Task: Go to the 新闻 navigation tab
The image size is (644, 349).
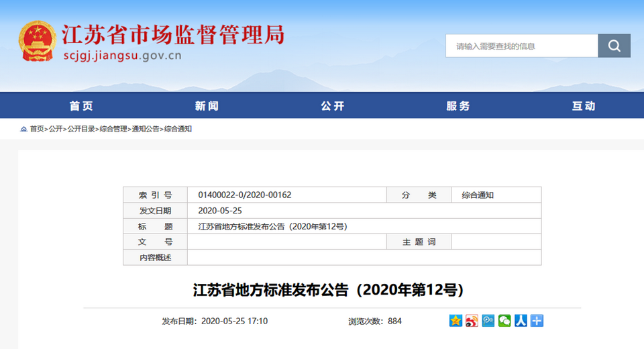Action: pos(207,106)
